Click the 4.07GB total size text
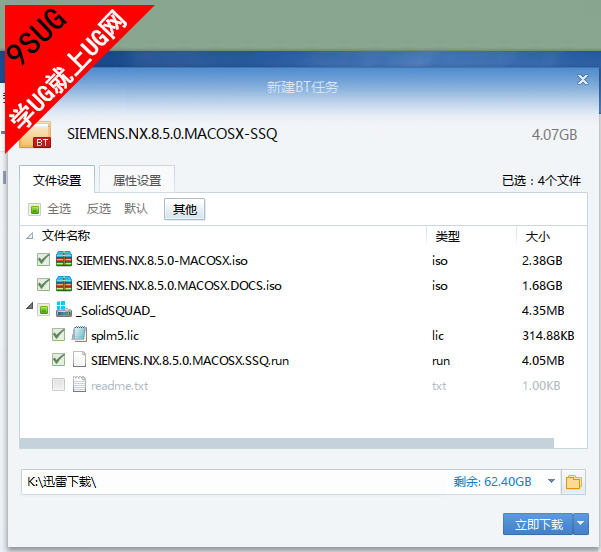 (554, 135)
